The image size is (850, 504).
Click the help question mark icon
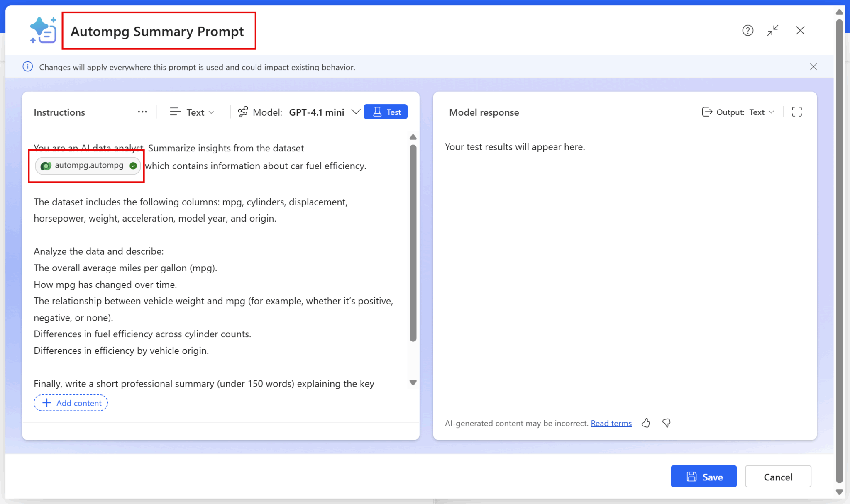[747, 30]
